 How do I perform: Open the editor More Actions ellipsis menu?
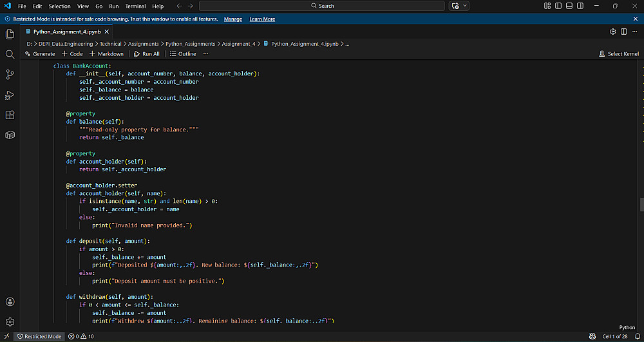click(634, 31)
